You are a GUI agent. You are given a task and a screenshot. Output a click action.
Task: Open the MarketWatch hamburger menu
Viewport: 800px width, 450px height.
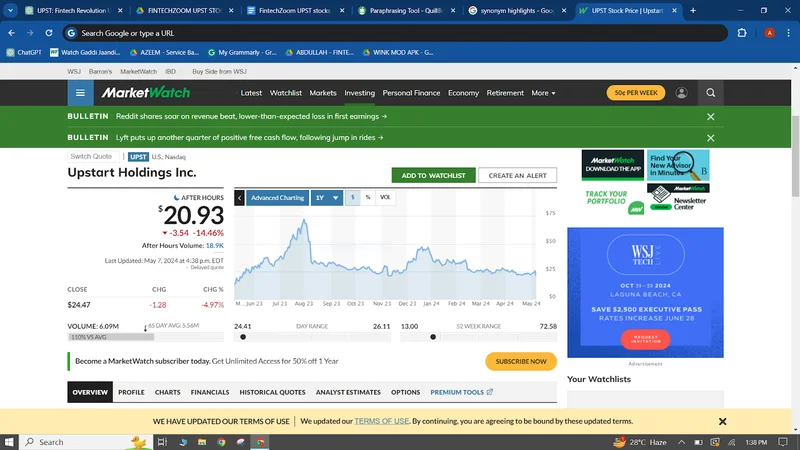click(x=80, y=93)
